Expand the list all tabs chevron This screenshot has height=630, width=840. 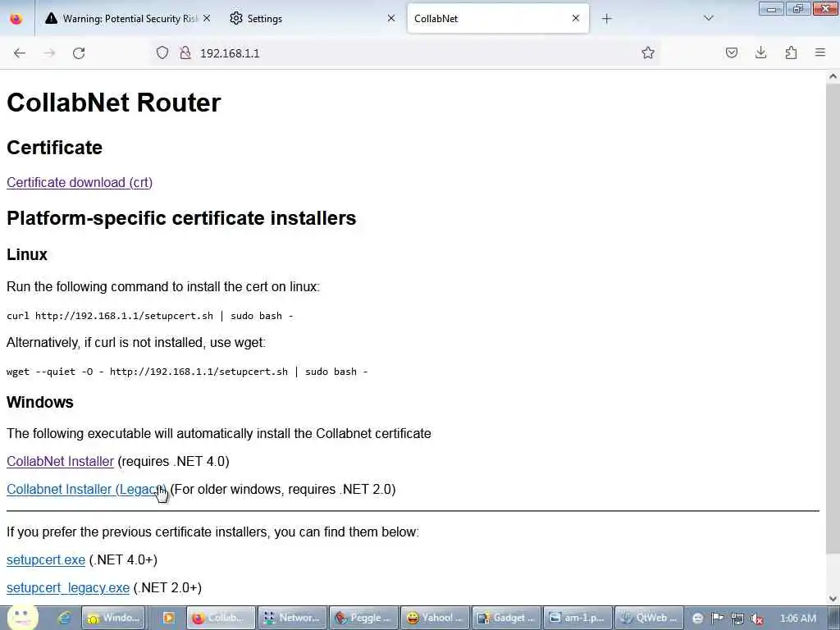(x=709, y=18)
